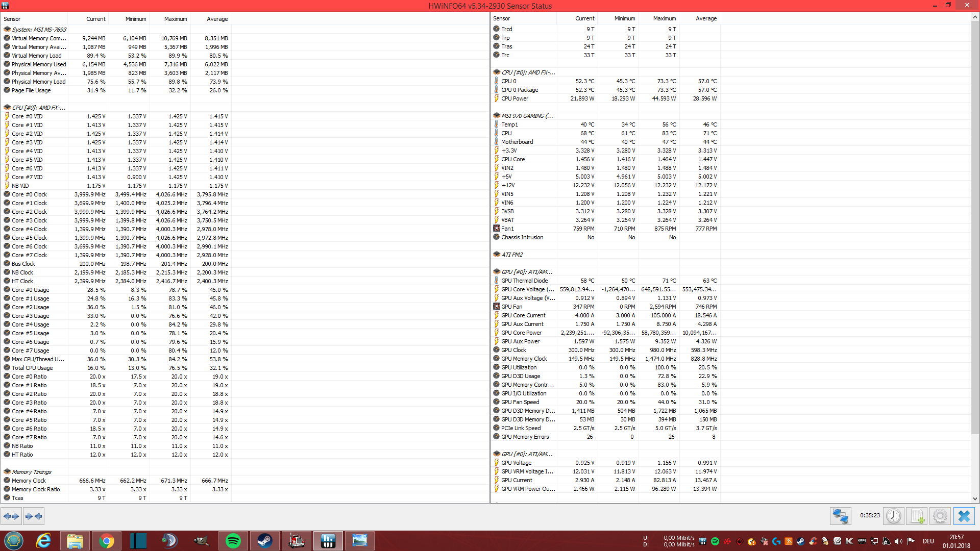980x551 pixels.
Task: Select the Core #0 Clock row
Action: tap(29, 194)
